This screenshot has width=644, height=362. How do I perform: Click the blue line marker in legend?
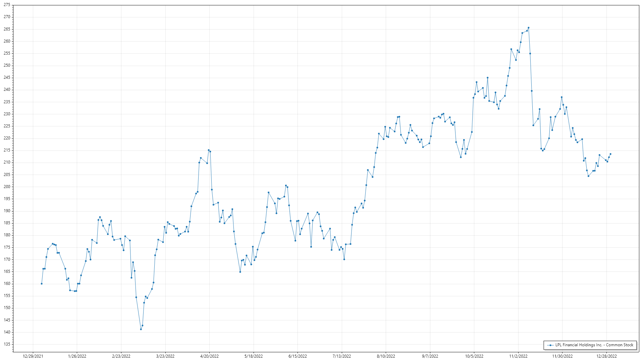(x=550, y=345)
